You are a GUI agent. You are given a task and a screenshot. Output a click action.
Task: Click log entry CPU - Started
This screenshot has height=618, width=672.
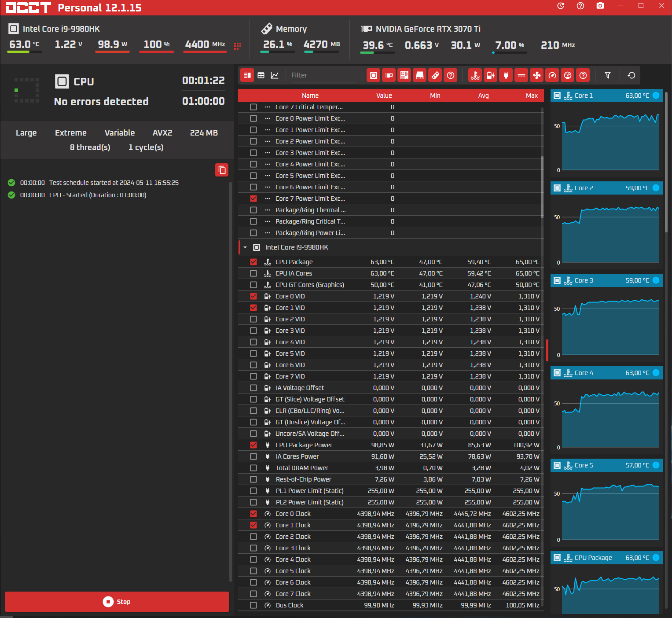(x=98, y=195)
